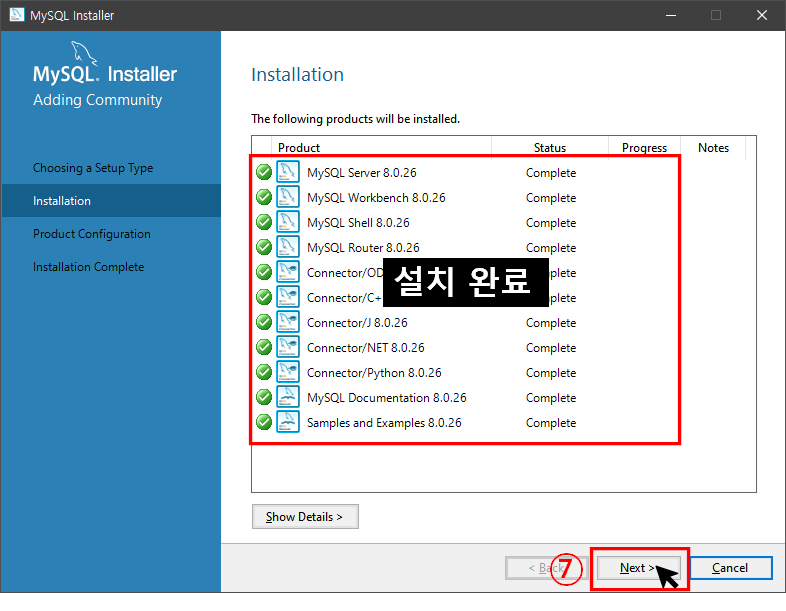Screen dimensions: 786x611
Task: Minimize the MySQL Installer window
Action: click(671, 15)
